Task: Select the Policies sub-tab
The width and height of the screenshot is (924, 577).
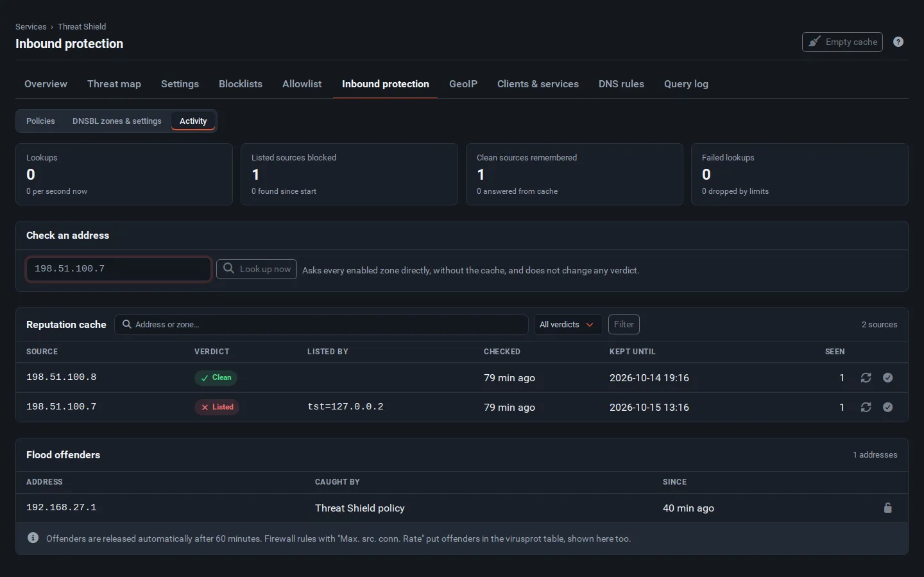Action: [40, 121]
